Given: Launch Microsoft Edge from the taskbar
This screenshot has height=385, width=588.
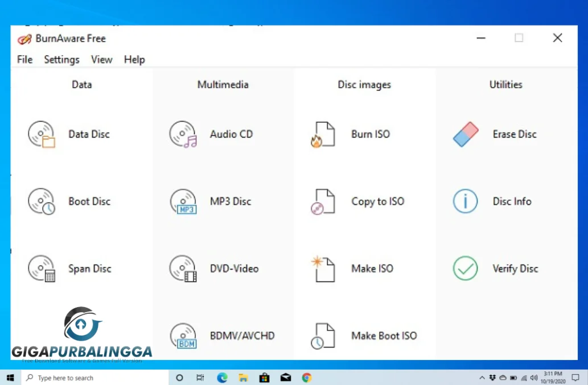Looking at the screenshot, I should (222, 377).
